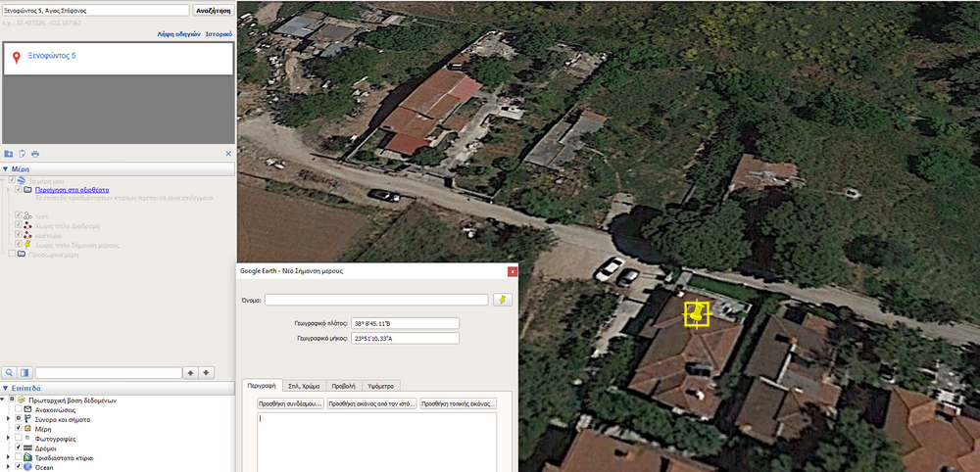The image size is (980, 472).
Task: Click the Γεωγραφικό πλάτος latitude field
Action: point(404,323)
